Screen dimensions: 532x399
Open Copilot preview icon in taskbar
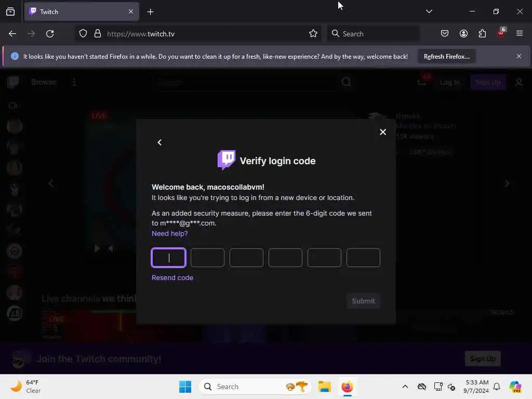pyautogui.click(x=515, y=387)
